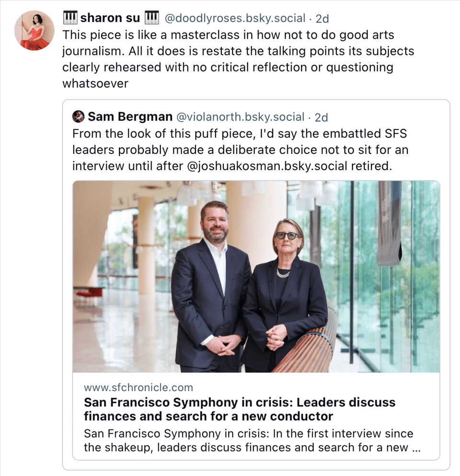Click the 2d timestamp on Sam Bergman's post
460x476 pixels.
point(322,117)
